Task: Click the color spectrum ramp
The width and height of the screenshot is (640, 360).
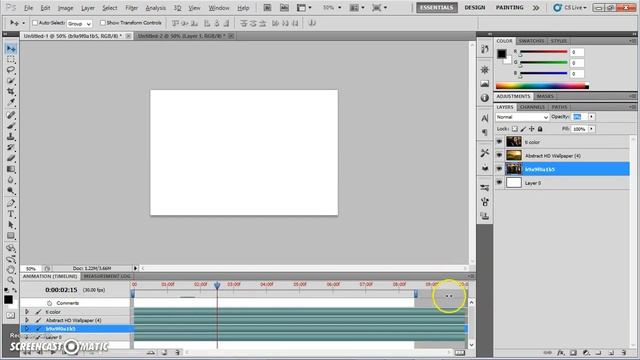Action: [542, 86]
